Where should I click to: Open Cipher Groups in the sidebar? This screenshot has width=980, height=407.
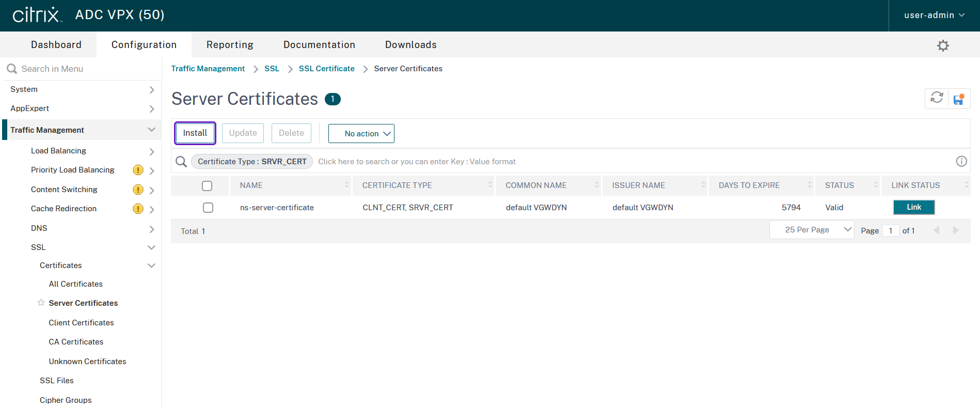click(x=66, y=400)
